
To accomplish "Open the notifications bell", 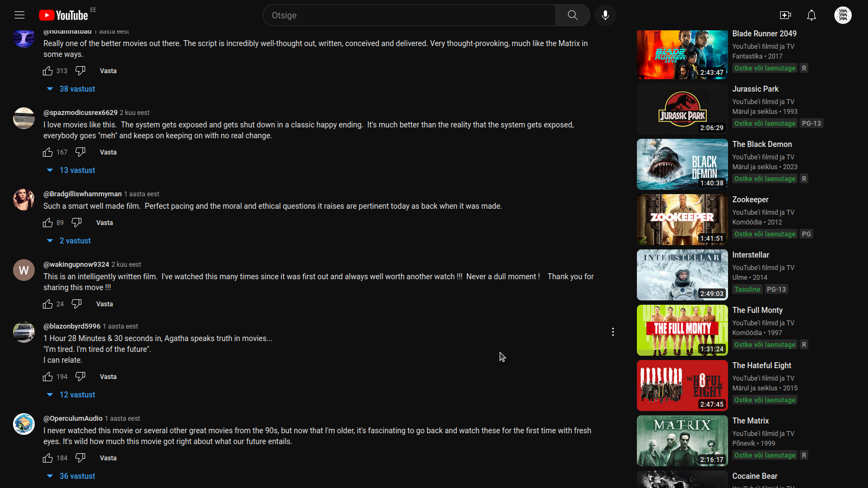I will pyautogui.click(x=812, y=15).
